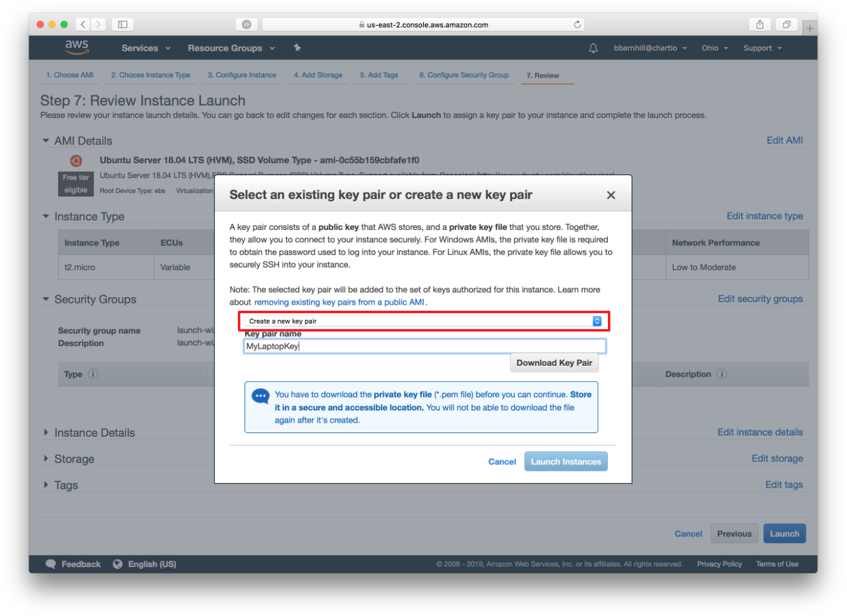Collapse the AMI Details section

pos(46,140)
